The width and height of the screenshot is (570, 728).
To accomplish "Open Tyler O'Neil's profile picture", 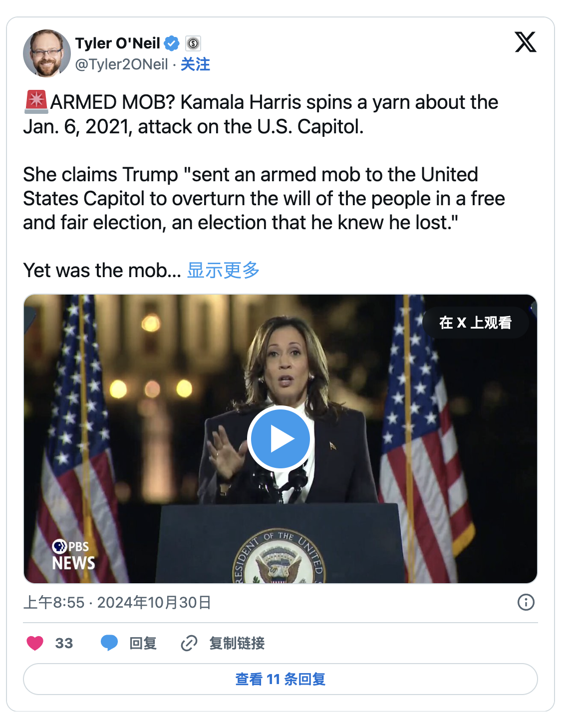I will 47,53.
